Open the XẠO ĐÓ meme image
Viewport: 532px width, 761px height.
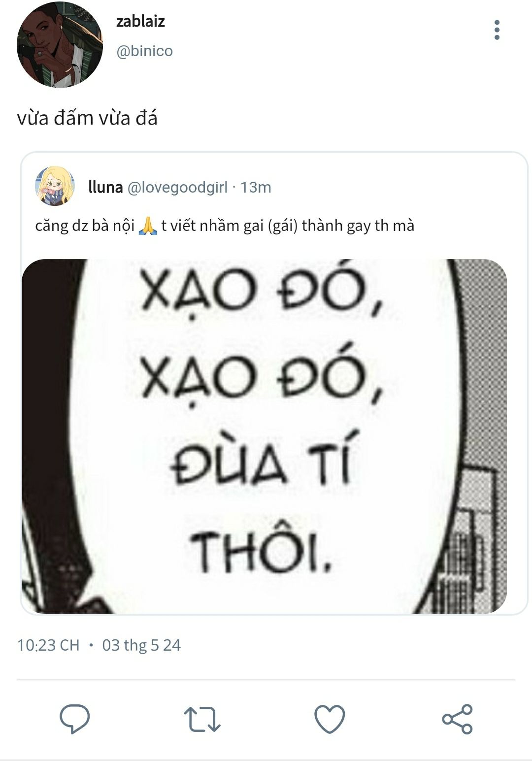[x=264, y=436]
